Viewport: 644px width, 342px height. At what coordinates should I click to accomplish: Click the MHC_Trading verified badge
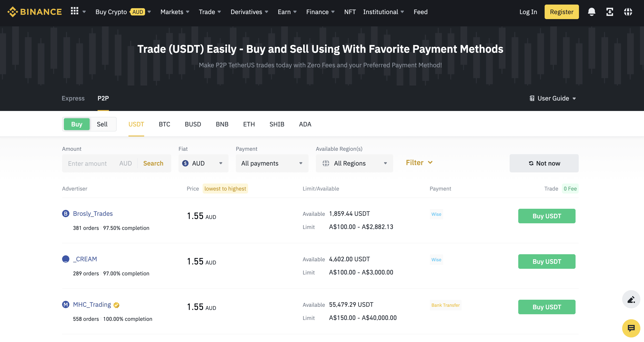pyautogui.click(x=116, y=305)
